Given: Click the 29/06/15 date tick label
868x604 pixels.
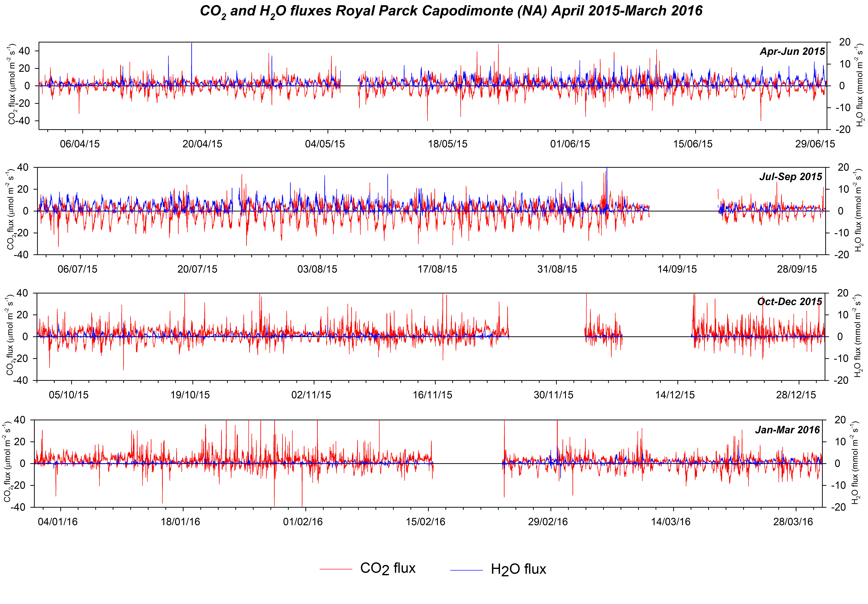Looking at the screenshot, I should pos(815,144).
